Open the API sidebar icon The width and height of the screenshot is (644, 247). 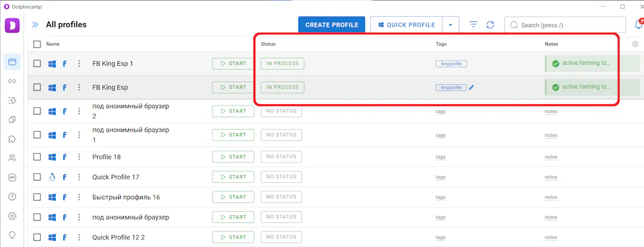(x=12, y=177)
